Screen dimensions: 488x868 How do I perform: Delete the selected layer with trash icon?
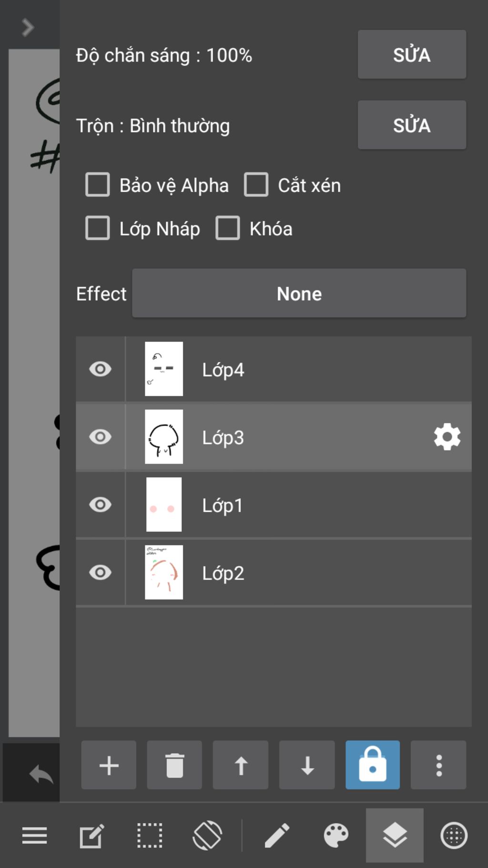(x=174, y=765)
